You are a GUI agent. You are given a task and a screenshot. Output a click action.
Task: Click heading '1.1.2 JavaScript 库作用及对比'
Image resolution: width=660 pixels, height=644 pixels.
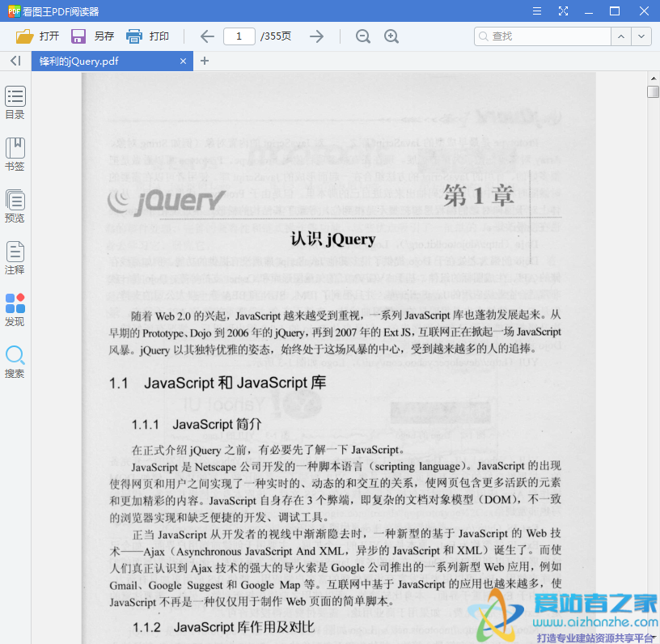click(x=224, y=627)
